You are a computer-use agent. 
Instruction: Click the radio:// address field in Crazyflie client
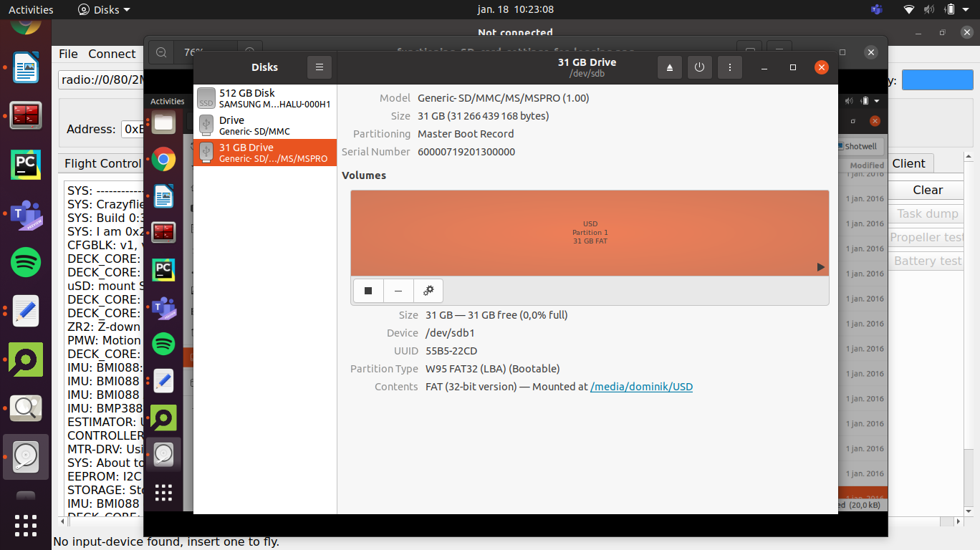tap(102, 79)
